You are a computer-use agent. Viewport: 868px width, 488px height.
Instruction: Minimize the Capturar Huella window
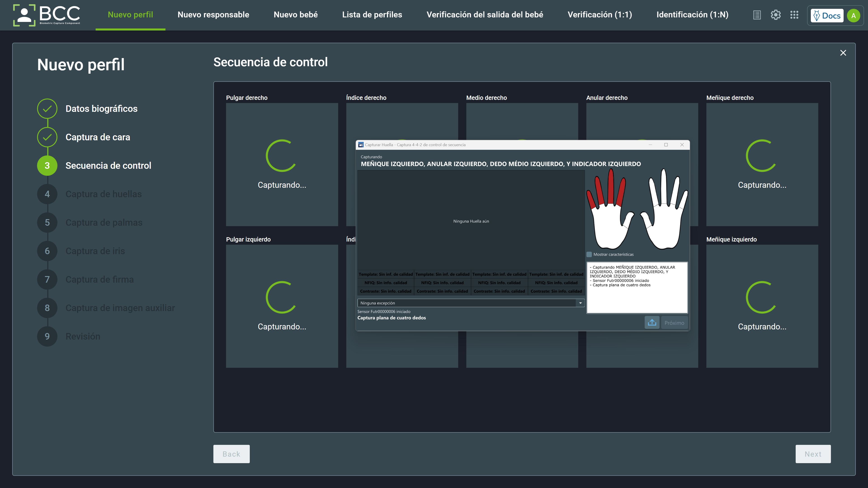[x=650, y=145]
